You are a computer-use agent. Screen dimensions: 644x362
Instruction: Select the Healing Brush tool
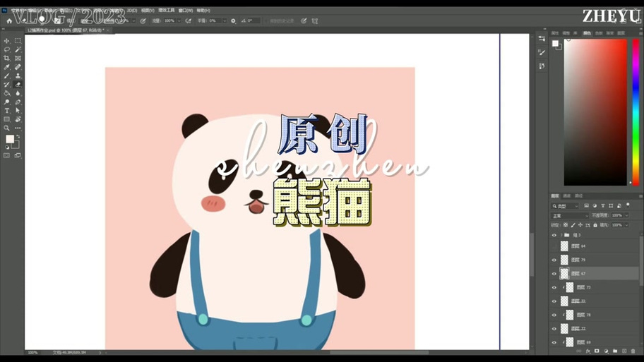[x=18, y=67]
